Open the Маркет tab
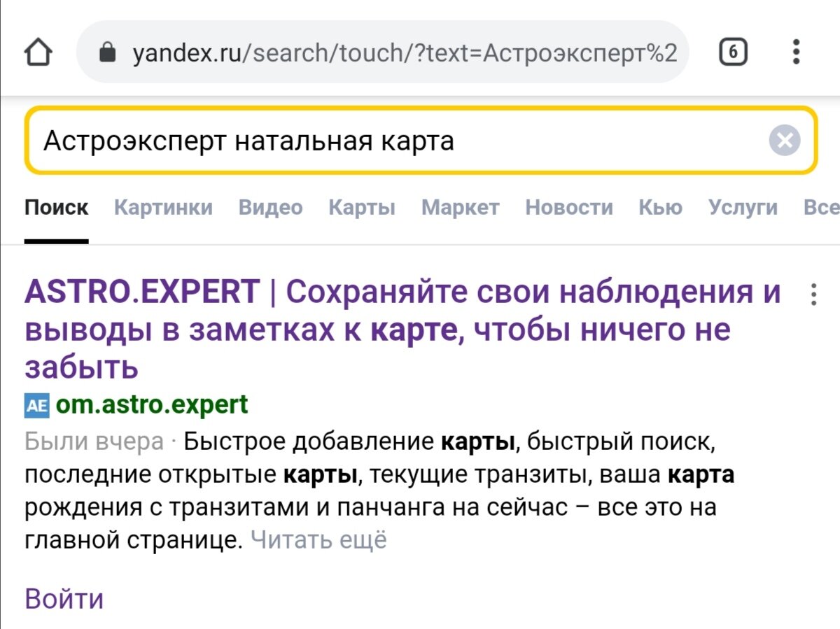This screenshot has width=840, height=629. point(460,208)
